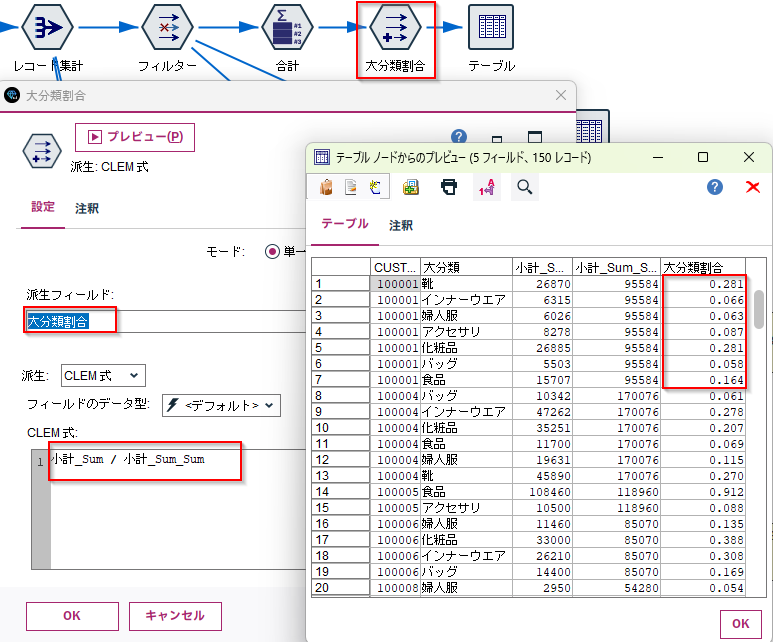This screenshot has width=773, height=642.
Task: Open the 派生 CLEM式 type dropdown
Action: click(103, 376)
